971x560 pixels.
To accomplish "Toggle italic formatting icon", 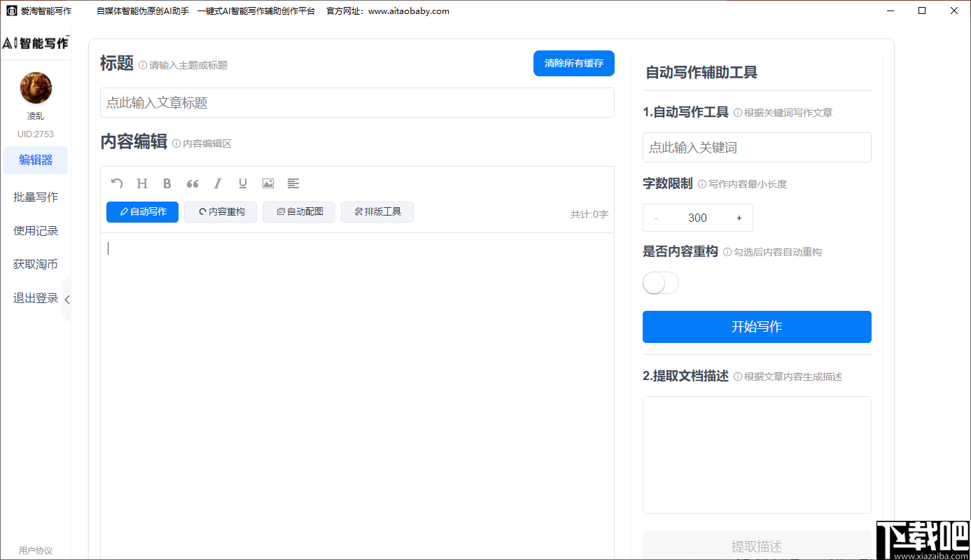I will [x=218, y=183].
